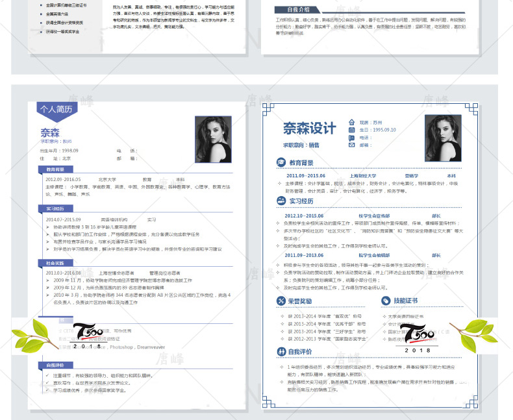Select the 教育背景 heading on the right resume

coord(301,162)
